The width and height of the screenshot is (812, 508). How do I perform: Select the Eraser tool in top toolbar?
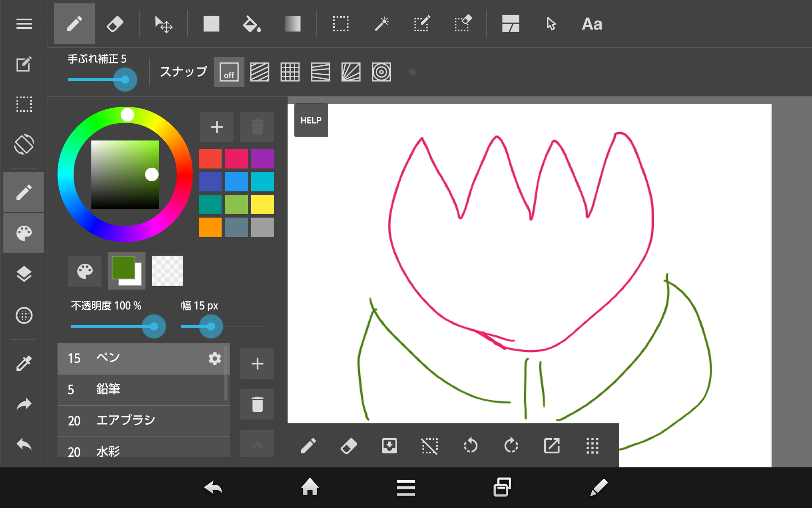[115, 24]
